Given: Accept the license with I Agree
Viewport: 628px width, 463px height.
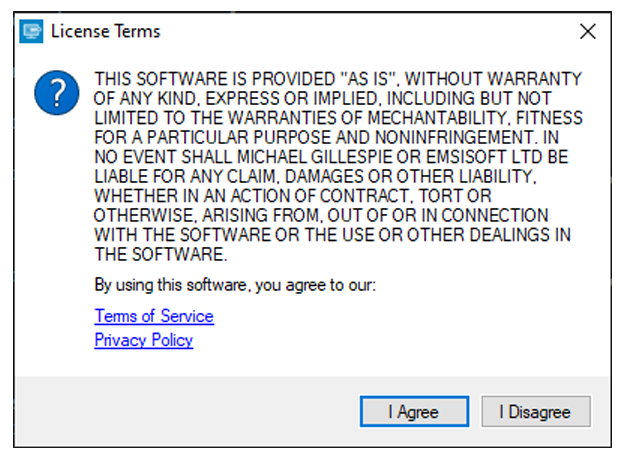Looking at the screenshot, I should click(415, 411).
